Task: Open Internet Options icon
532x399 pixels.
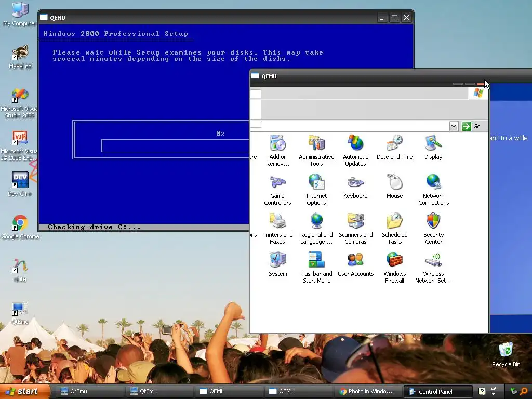Action: click(316, 189)
